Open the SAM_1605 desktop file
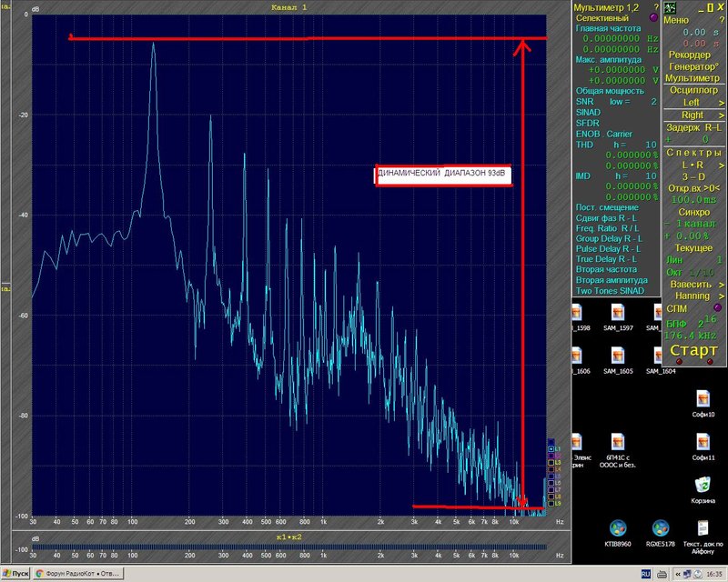 [x=618, y=361]
